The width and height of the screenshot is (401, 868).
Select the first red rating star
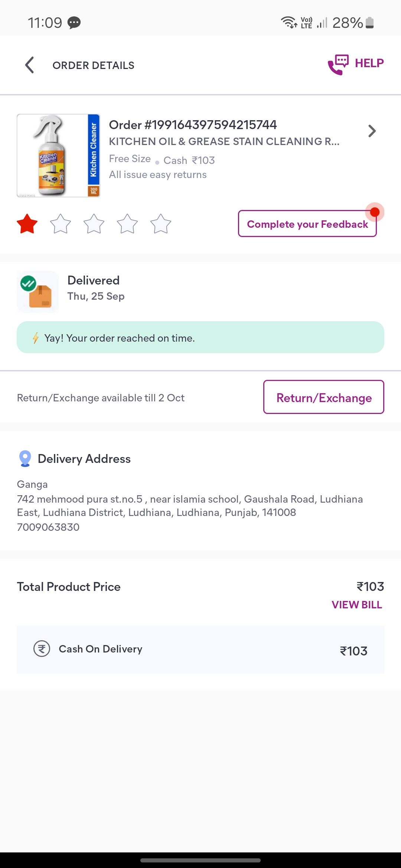coord(27,224)
